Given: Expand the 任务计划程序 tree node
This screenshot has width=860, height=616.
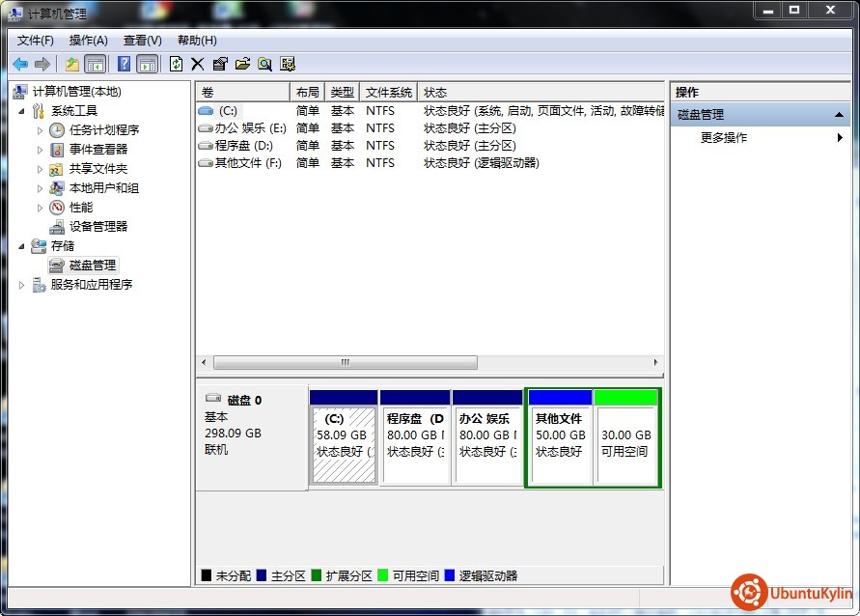Looking at the screenshot, I should click(40, 130).
